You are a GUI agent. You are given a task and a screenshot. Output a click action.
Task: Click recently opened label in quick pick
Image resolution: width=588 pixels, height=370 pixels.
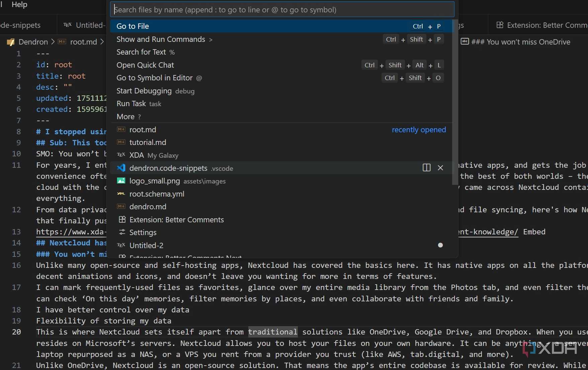click(x=419, y=130)
